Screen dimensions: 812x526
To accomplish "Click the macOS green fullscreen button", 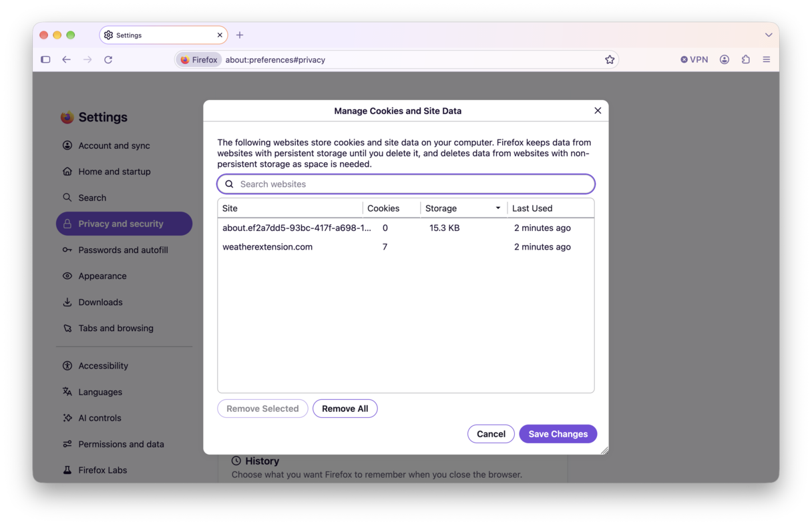I will coord(71,35).
